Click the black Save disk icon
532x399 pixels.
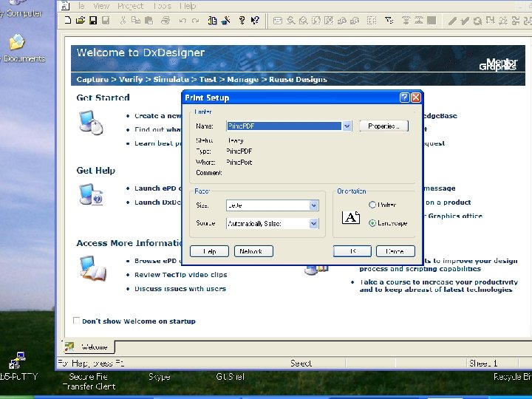tap(93, 21)
